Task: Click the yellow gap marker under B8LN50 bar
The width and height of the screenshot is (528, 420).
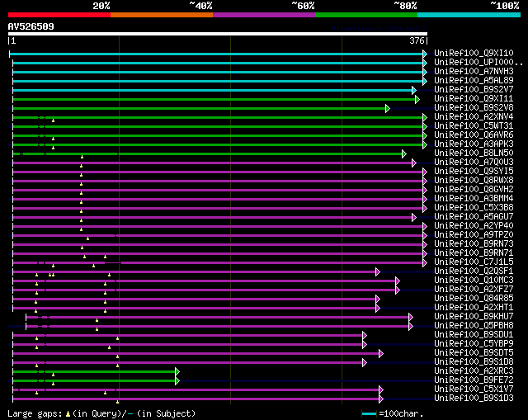Action: pos(82,157)
